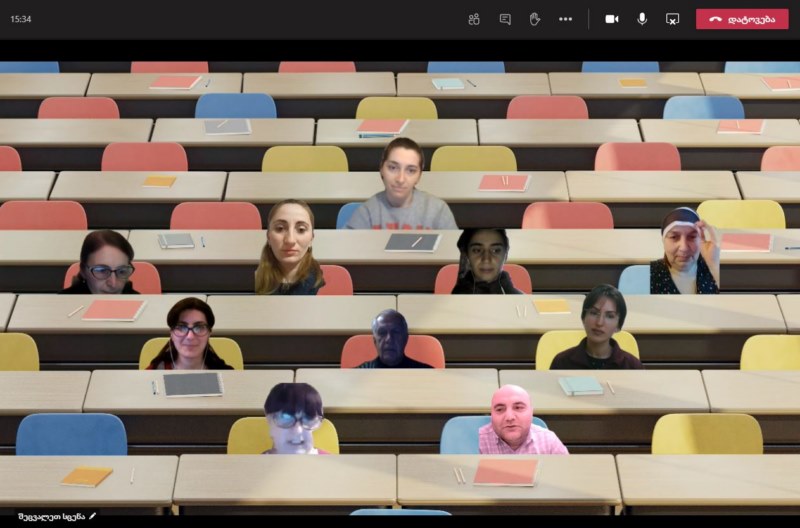
Task: Select the bald man in pink checkered shirt
Action: pyautogui.click(x=519, y=420)
